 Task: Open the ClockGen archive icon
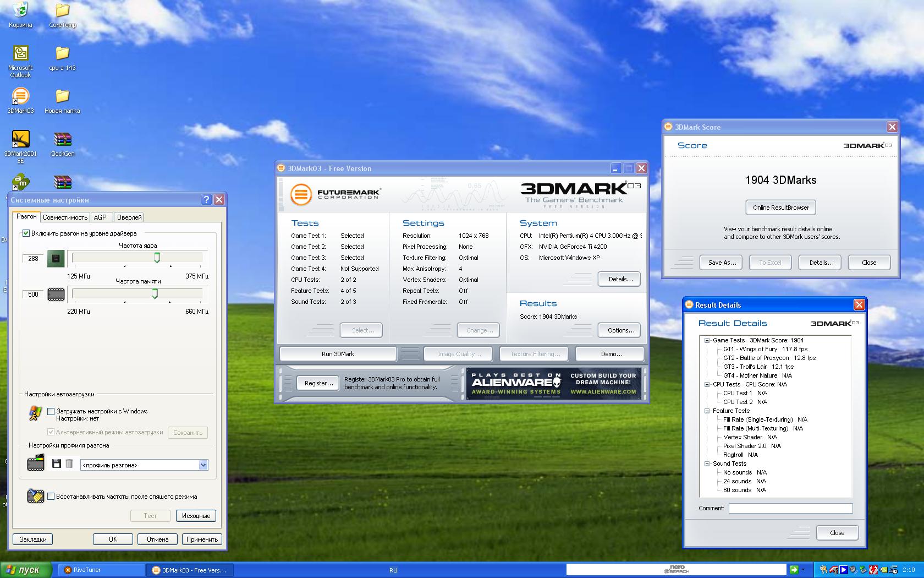pos(62,143)
